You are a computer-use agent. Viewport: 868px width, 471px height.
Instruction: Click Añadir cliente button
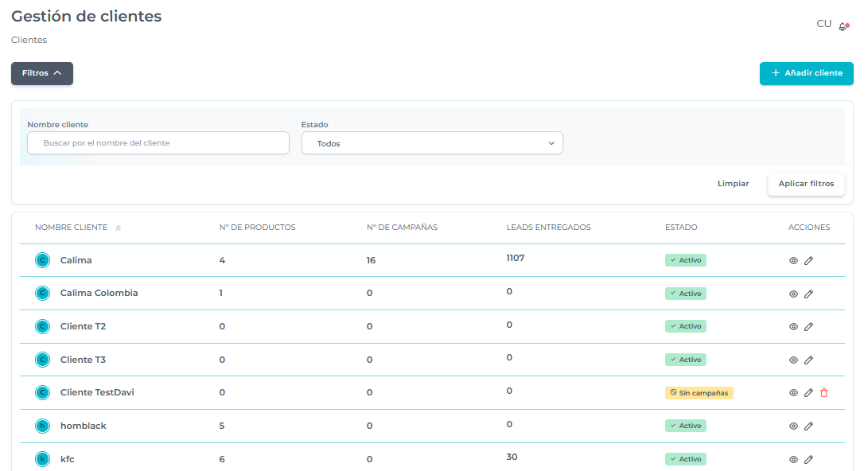806,73
